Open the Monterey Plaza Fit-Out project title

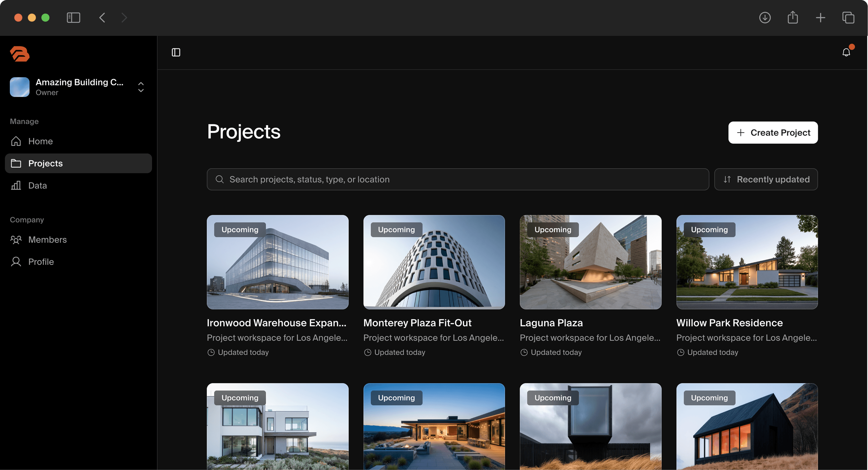point(417,322)
